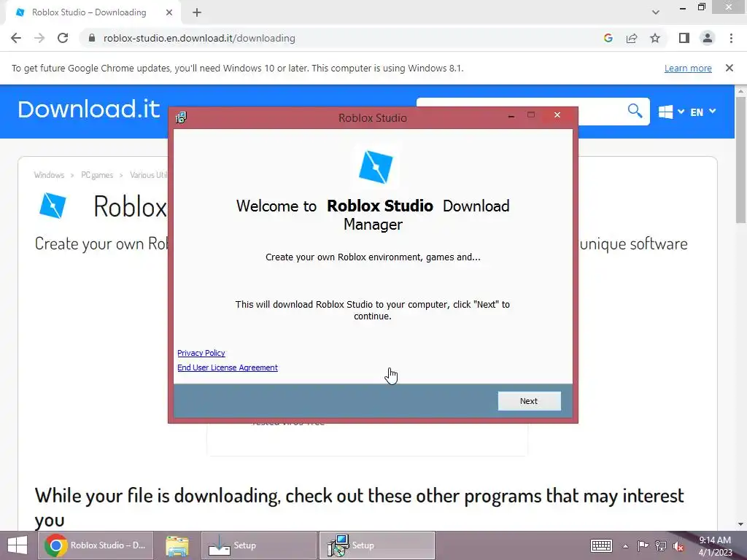Open Action Center flag icon
Image resolution: width=747 pixels, height=560 pixels.
(643, 545)
